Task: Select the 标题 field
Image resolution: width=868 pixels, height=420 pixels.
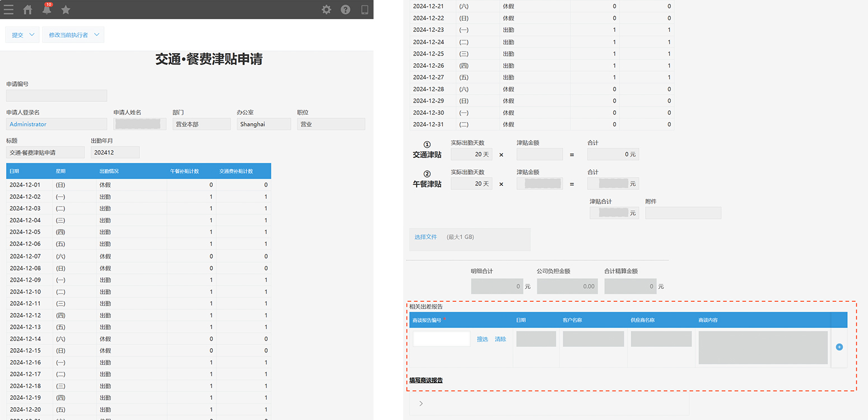Action: pos(45,152)
